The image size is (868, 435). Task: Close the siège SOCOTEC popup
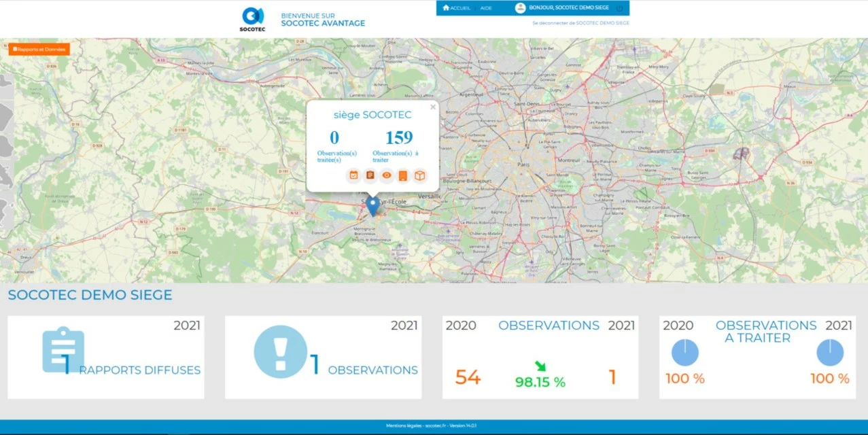point(433,107)
